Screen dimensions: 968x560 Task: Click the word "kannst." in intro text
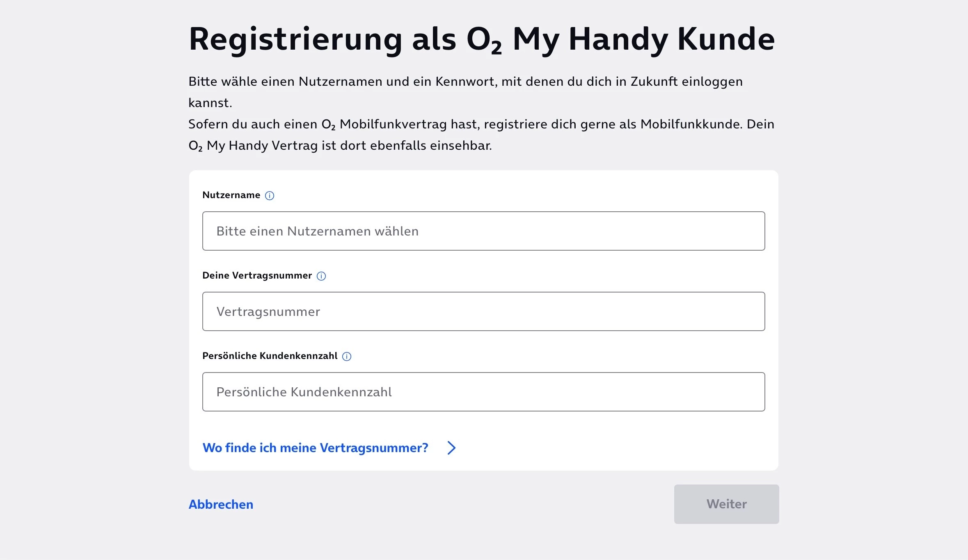[x=210, y=103]
